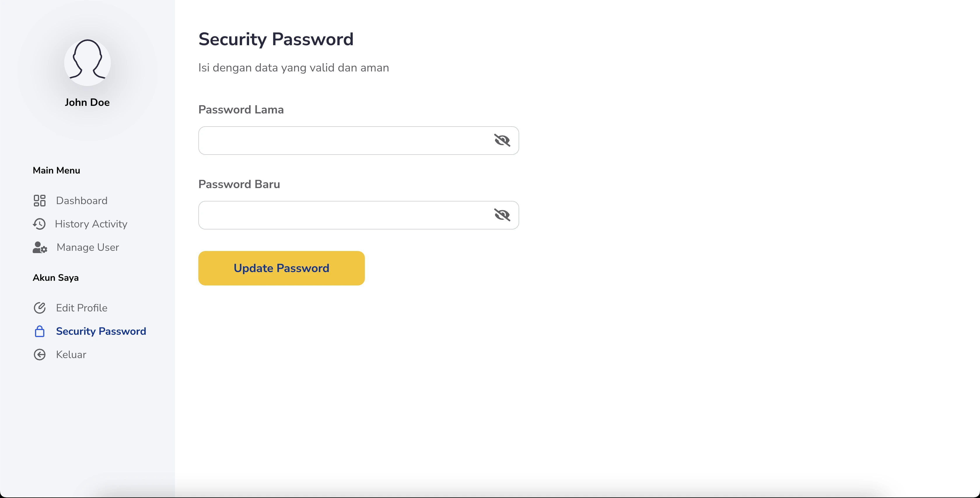Go to History Activity page

tap(91, 224)
